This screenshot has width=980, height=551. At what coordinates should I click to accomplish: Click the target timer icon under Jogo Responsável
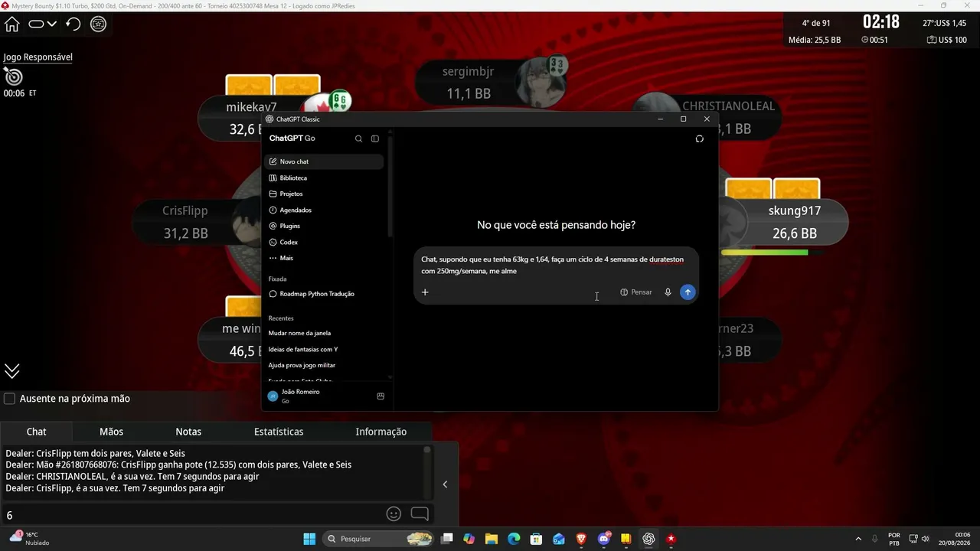13,77
